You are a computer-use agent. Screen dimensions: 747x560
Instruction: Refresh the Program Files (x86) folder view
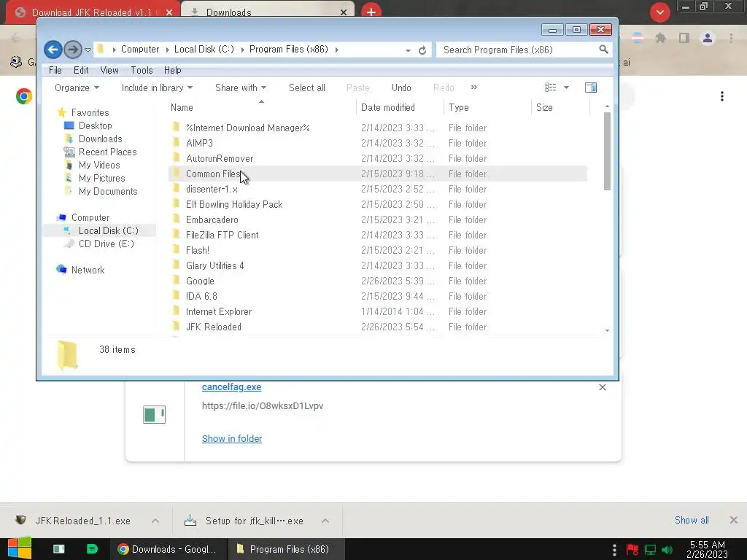[x=422, y=50]
